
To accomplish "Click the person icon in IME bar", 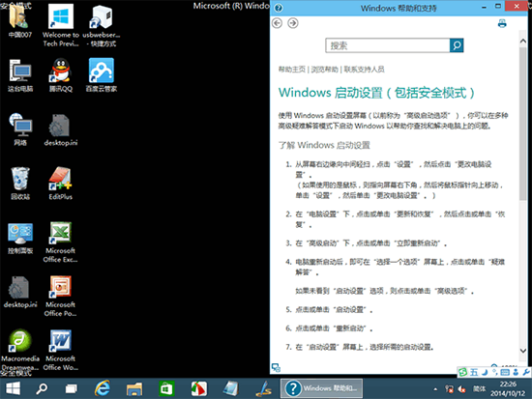I will coord(516,372).
